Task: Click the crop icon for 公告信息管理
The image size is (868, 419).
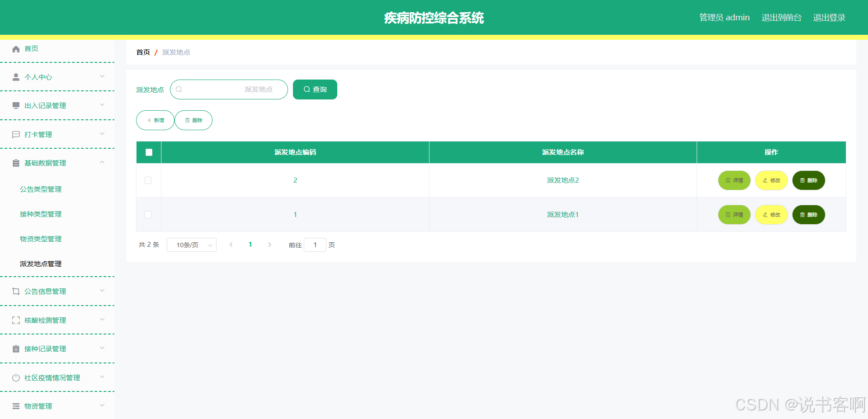Action: pos(16,292)
